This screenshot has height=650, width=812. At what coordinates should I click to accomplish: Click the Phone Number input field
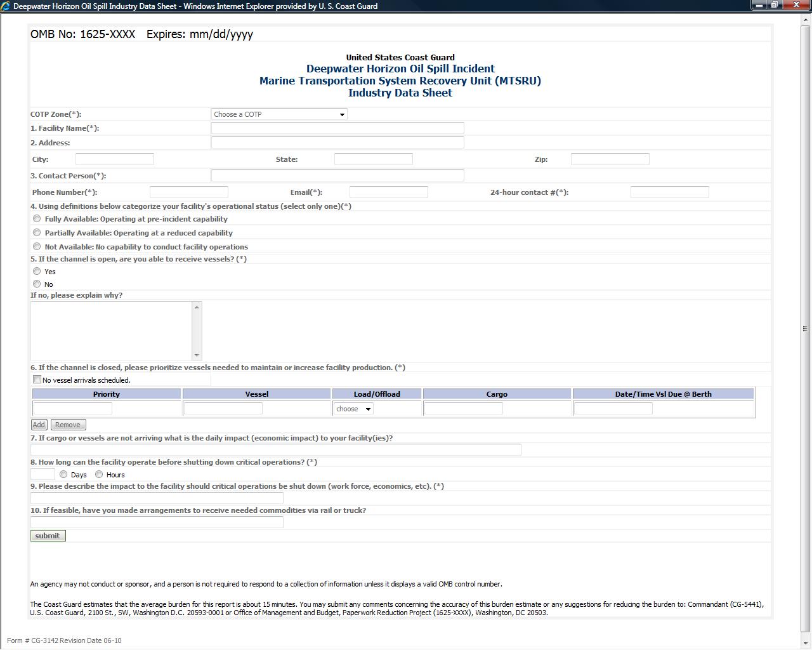click(x=189, y=192)
